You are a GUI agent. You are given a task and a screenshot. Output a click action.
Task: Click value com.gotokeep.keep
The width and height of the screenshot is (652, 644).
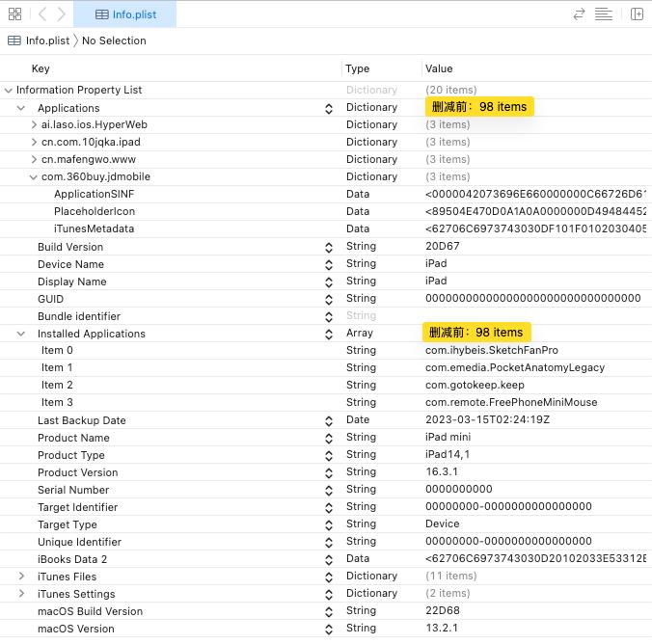click(475, 386)
